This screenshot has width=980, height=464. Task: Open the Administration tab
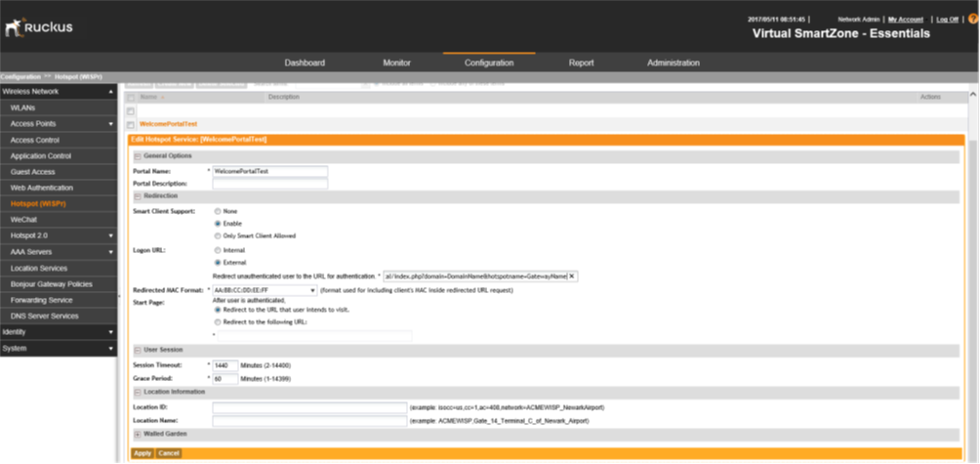673,63
